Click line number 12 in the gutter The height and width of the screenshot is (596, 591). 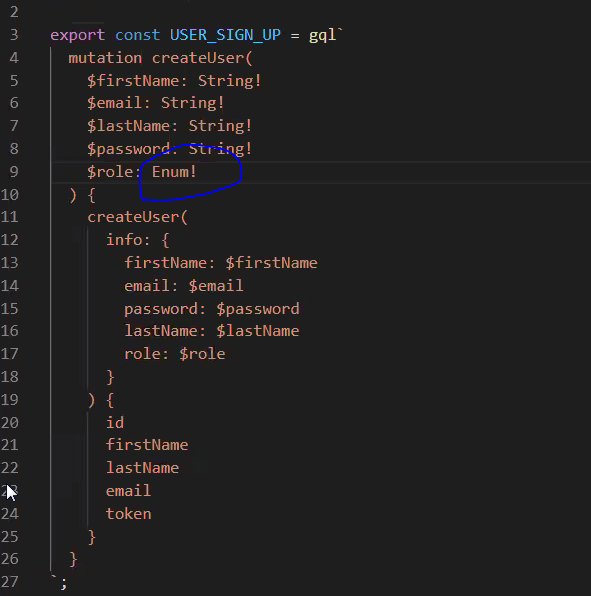tap(10, 240)
